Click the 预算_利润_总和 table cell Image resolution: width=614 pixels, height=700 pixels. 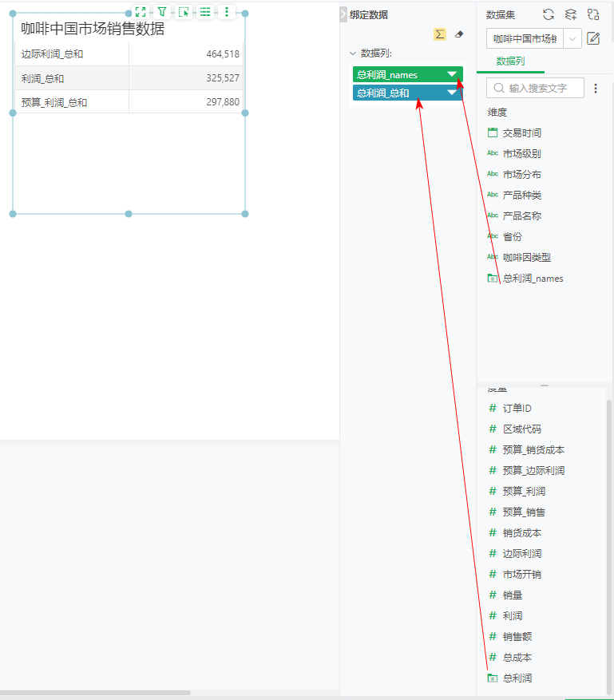click(x=72, y=102)
